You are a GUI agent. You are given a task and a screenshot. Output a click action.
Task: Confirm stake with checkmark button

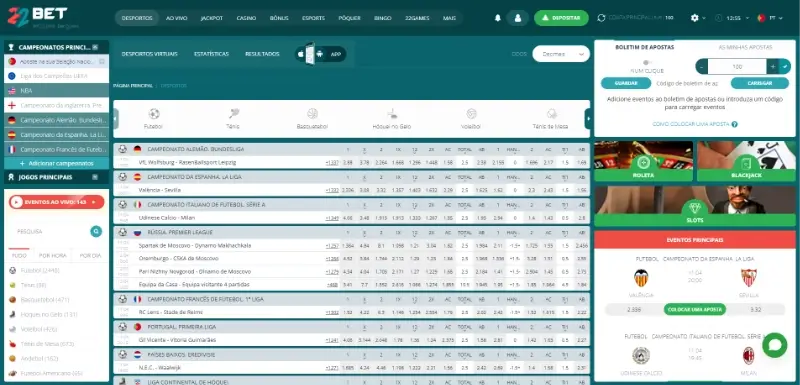(785, 66)
